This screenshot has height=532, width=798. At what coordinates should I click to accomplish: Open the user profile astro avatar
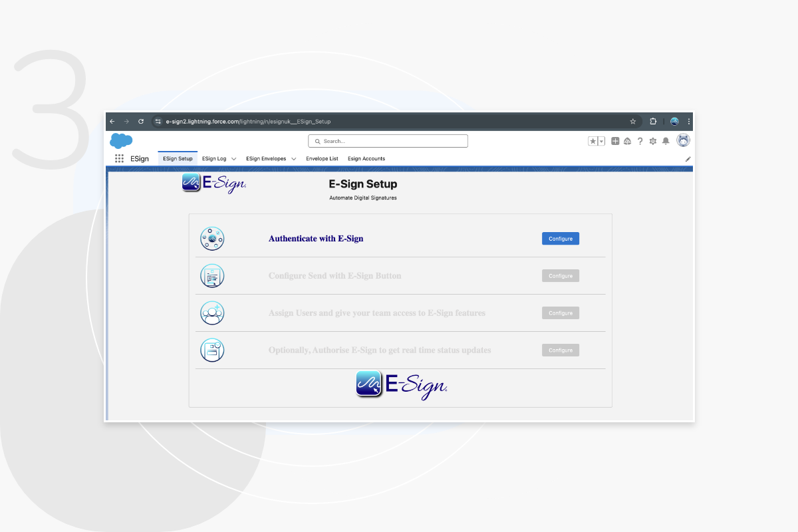coord(683,140)
